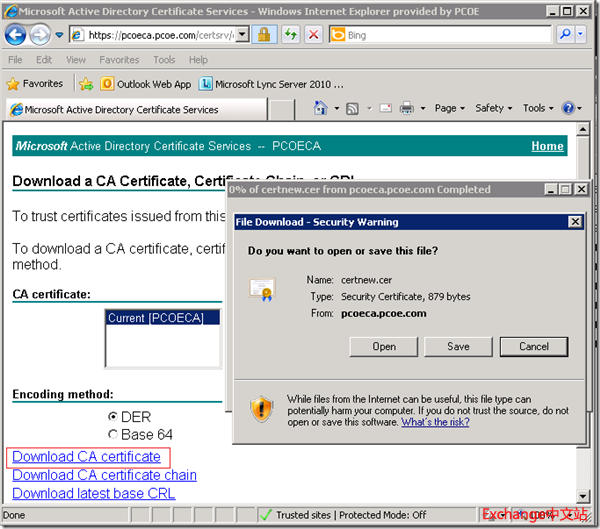Image resolution: width=600 pixels, height=529 pixels.
Task: Click the Download latest base CRL link
Action: (x=94, y=493)
